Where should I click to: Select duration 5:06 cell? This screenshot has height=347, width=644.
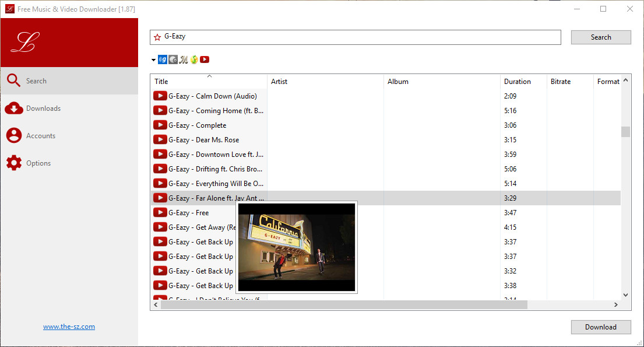point(510,169)
